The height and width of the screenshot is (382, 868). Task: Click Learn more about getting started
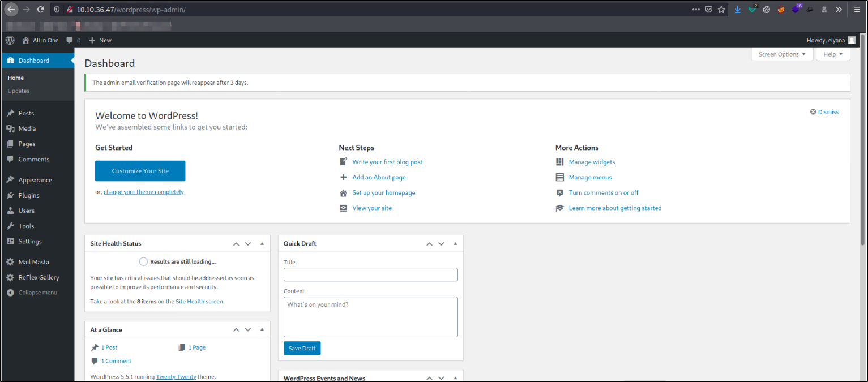pyautogui.click(x=615, y=208)
